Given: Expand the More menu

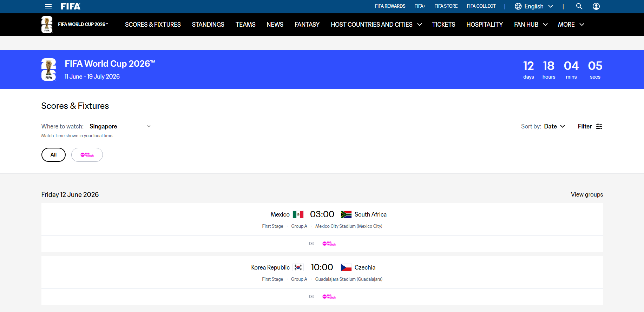Looking at the screenshot, I should pos(571,25).
